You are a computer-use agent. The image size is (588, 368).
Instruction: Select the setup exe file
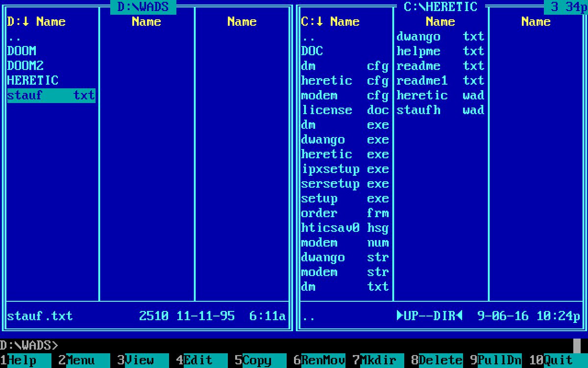click(345, 198)
